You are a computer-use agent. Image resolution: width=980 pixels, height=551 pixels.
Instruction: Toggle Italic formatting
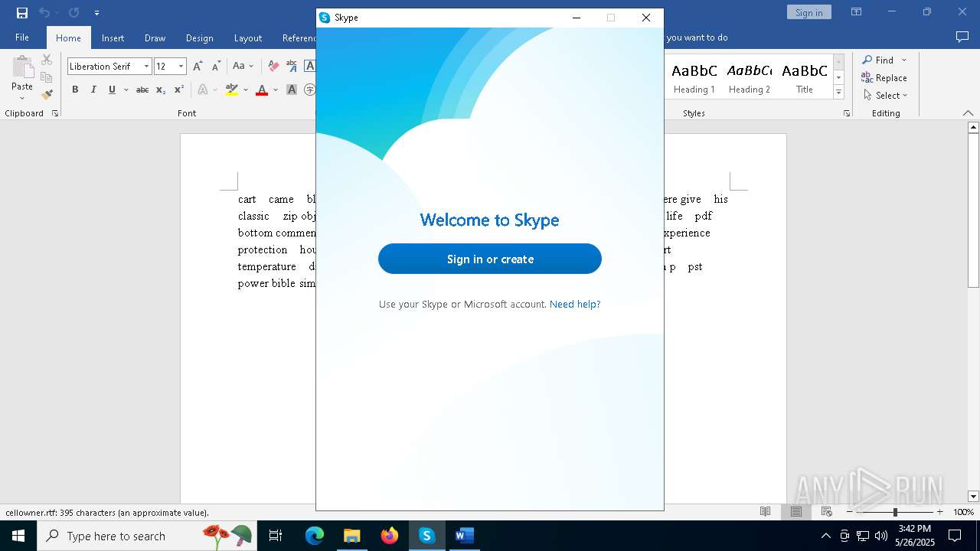(x=93, y=90)
